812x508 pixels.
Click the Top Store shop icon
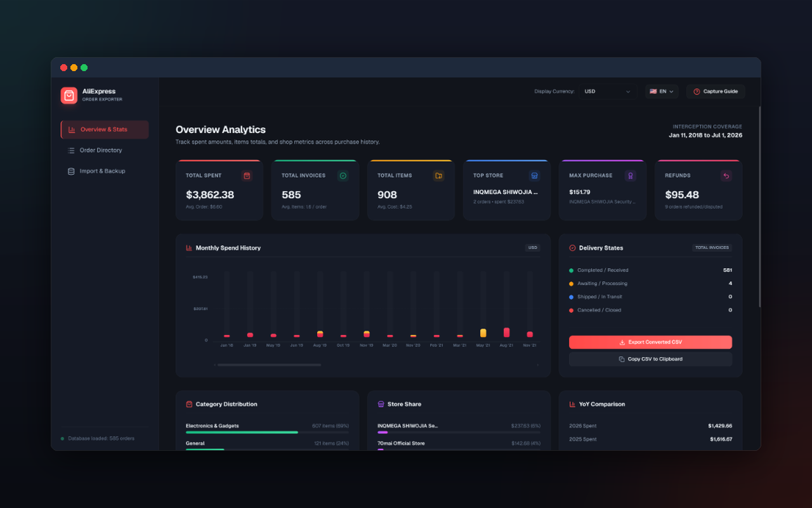(x=535, y=175)
